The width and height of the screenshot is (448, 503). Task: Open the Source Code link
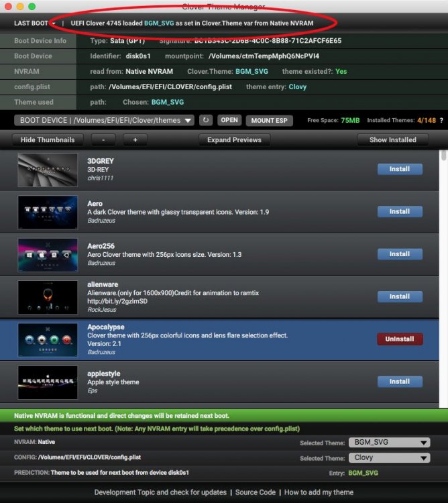(x=256, y=492)
